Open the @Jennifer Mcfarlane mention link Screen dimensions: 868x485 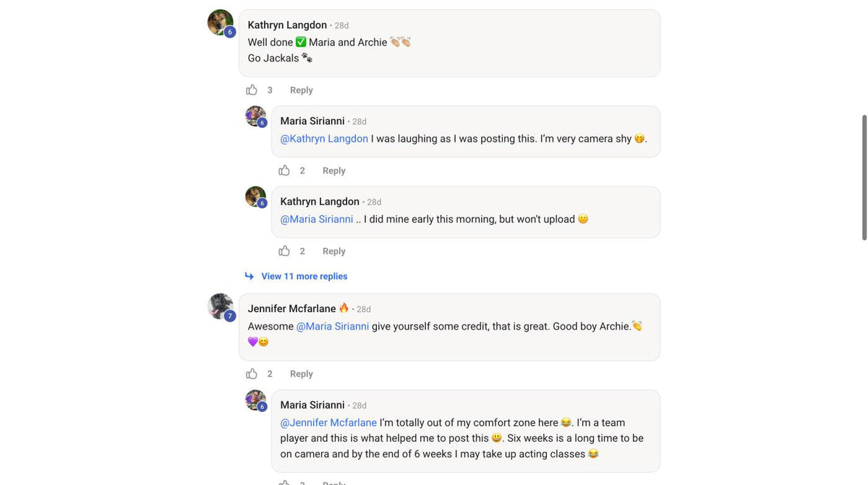pos(328,422)
